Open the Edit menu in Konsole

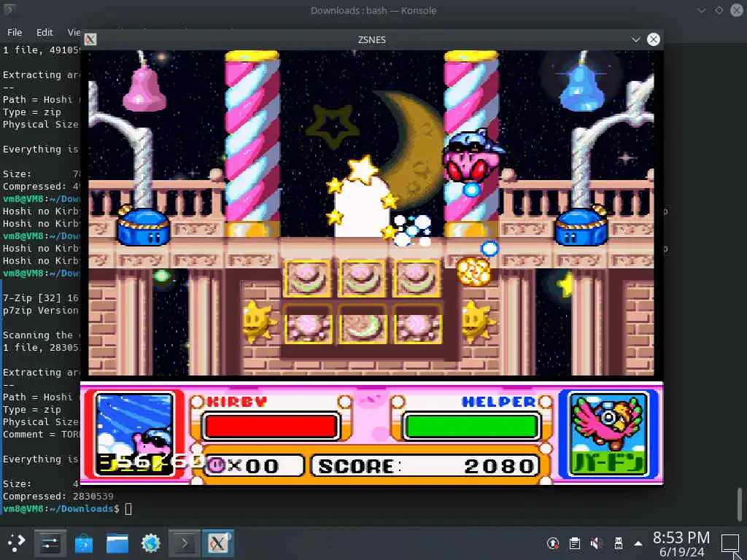pos(44,32)
